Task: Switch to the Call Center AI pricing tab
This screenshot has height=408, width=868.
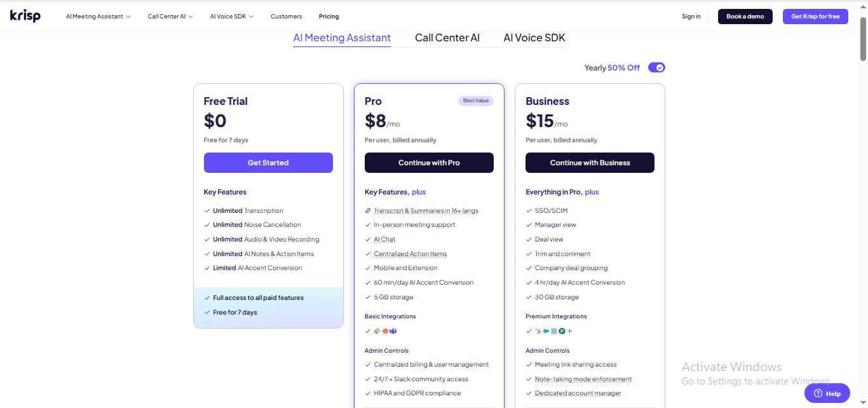Action: [x=447, y=38]
